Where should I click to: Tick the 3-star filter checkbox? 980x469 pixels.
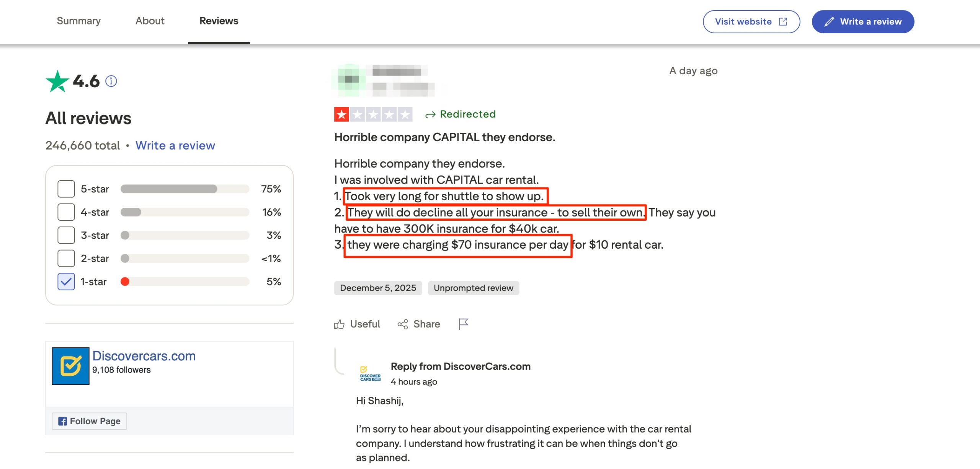(x=66, y=235)
